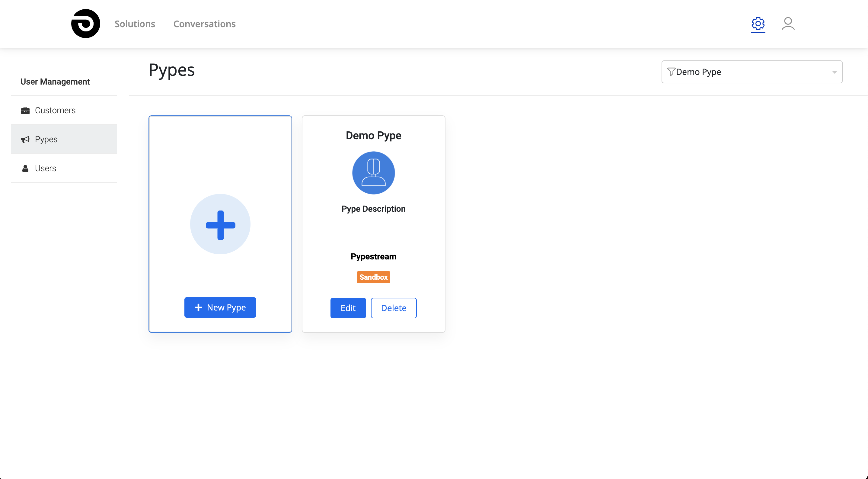This screenshot has width=868, height=479.
Task: Click the Customers briefcase icon
Action: coord(25,111)
